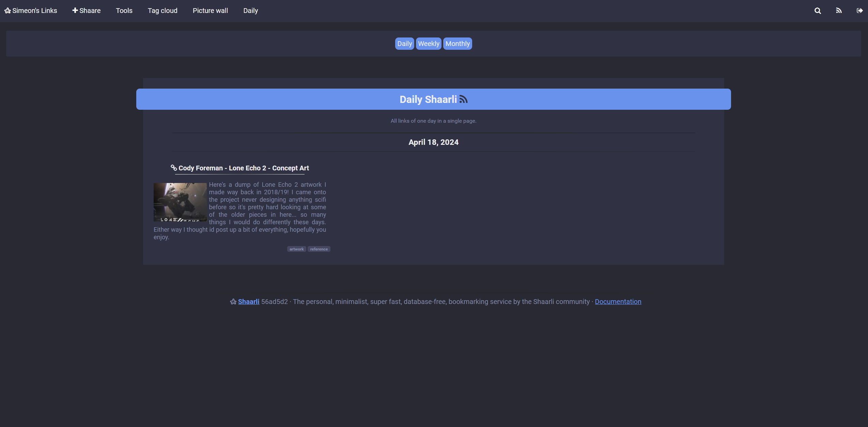Image resolution: width=868 pixels, height=427 pixels.
Task: Open the Picture wall page
Action: [210, 11]
